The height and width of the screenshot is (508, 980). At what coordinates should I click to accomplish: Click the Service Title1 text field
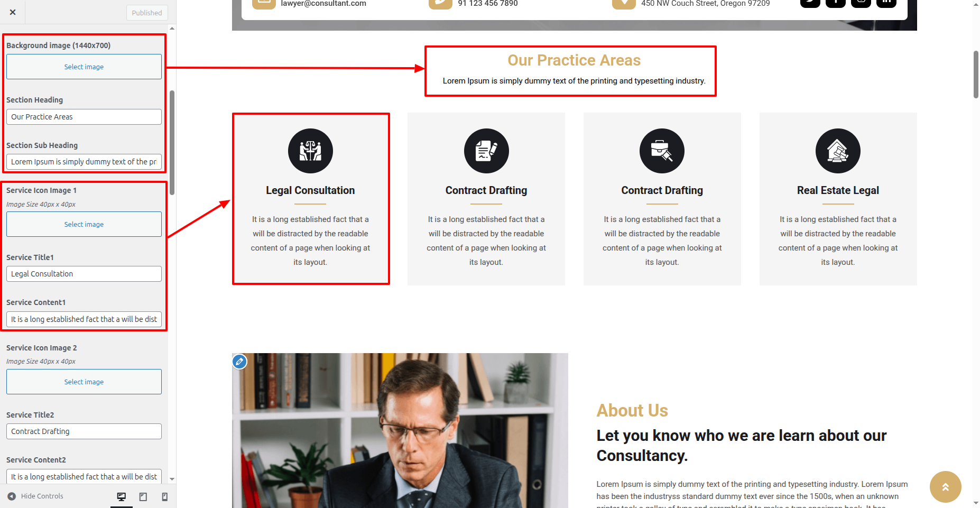(84, 274)
